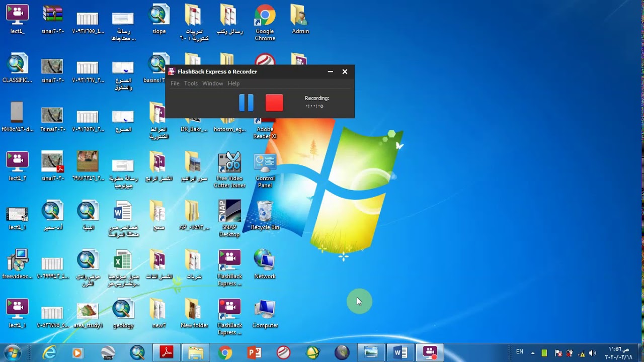This screenshot has width=644, height=362.
Task: Stop recording with the red square button
Action: pyautogui.click(x=274, y=103)
